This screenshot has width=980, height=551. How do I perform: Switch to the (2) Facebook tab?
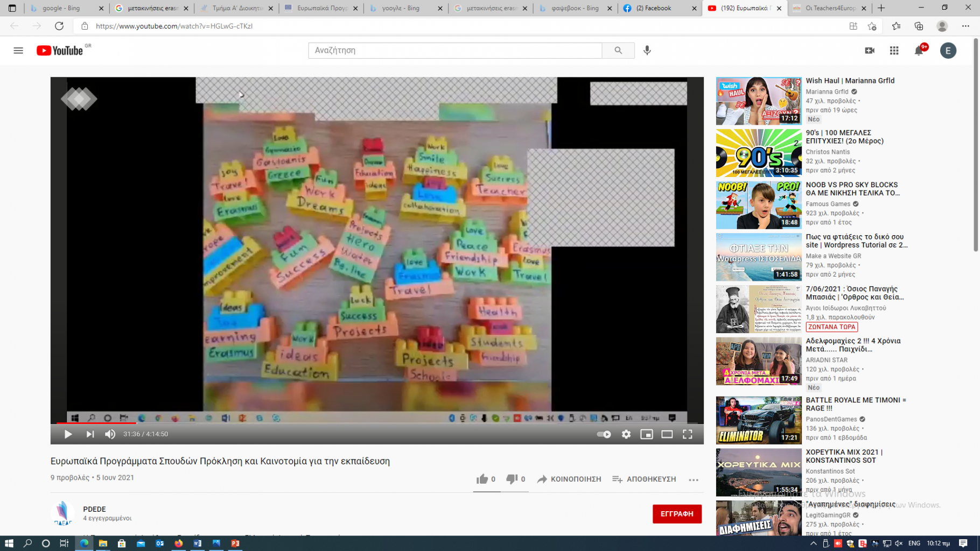pyautogui.click(x=659, y=8)
